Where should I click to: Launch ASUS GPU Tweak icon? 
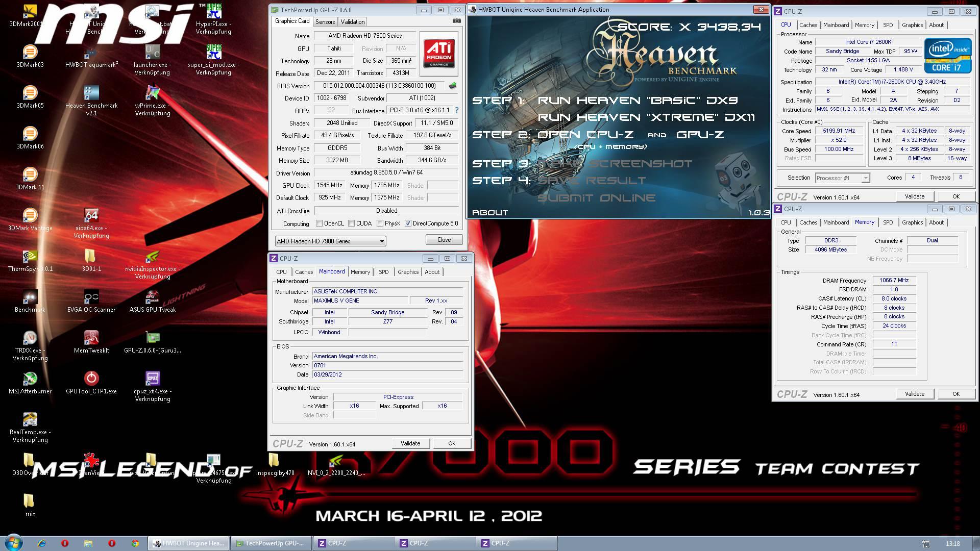coord(153,300)
